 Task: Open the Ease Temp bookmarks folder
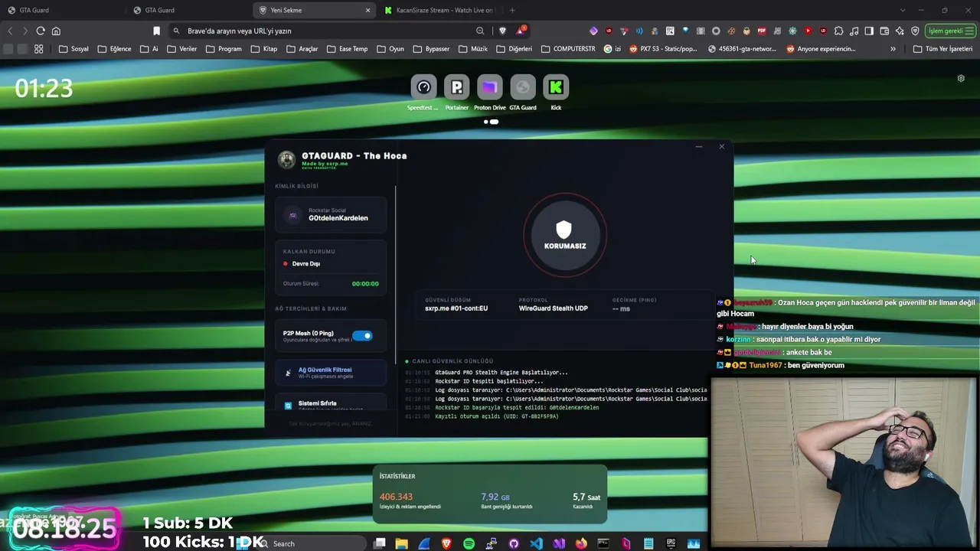pyautogui.click(x=347, y=49)
